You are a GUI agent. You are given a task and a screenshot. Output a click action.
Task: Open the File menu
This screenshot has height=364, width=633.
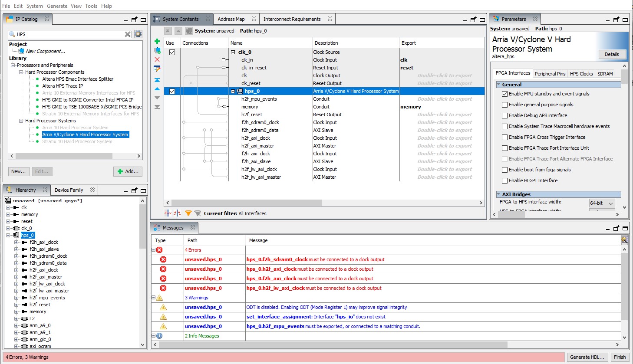click(x=6, y=6)
